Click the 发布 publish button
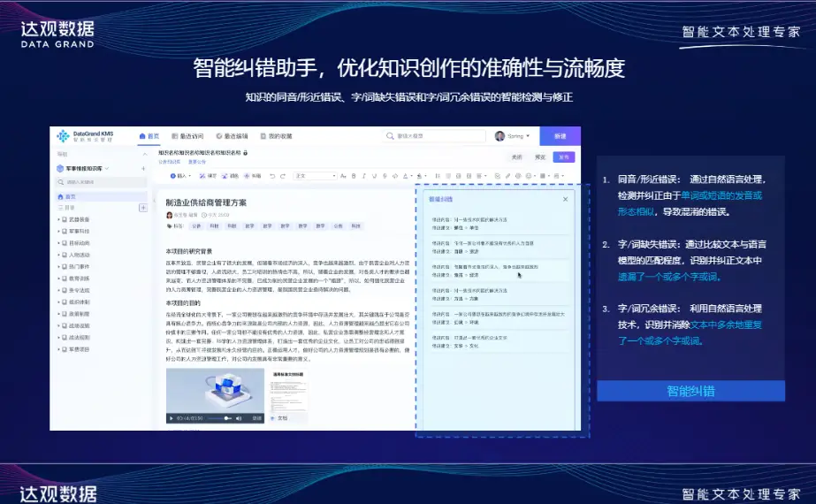Viewport: 816px width, 504px height. point(562,157)
